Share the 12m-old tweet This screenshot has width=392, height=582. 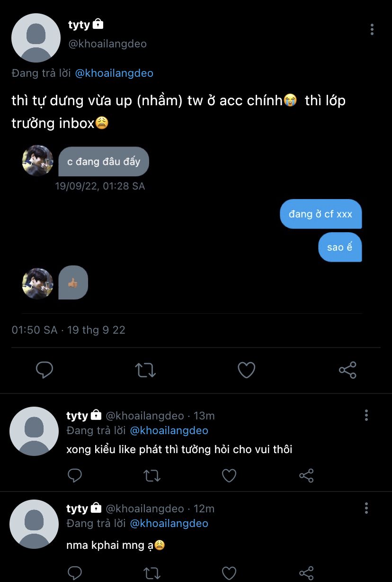(x=306, y=573)
